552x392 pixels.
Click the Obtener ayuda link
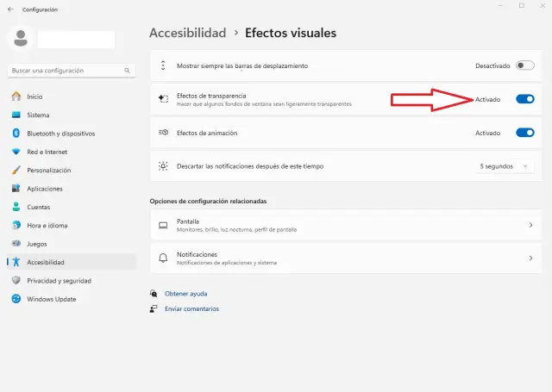point(185,294)
